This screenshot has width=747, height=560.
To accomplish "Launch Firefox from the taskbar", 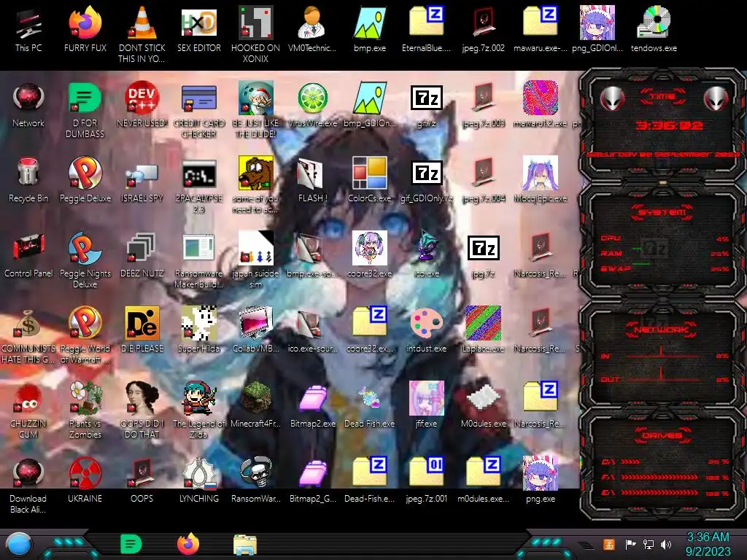I will coord(187,544).
